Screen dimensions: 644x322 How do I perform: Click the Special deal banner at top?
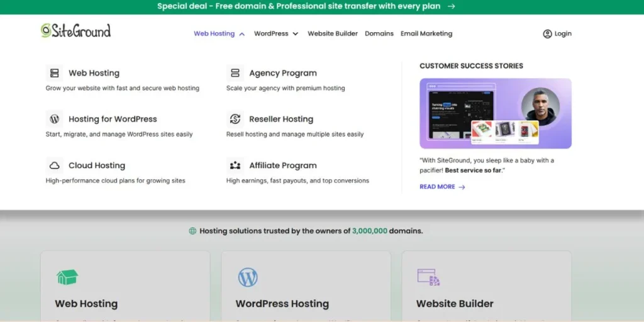point(306,6)
